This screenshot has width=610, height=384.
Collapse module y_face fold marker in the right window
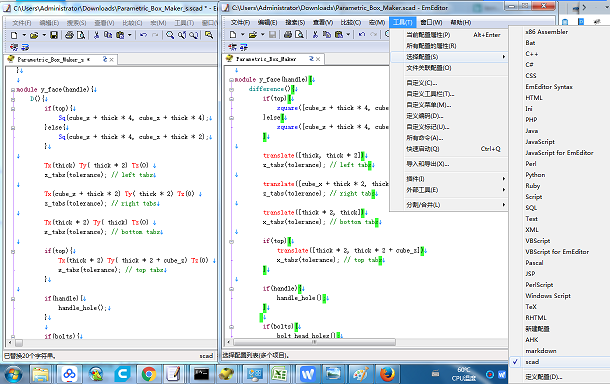coord(231,80)
